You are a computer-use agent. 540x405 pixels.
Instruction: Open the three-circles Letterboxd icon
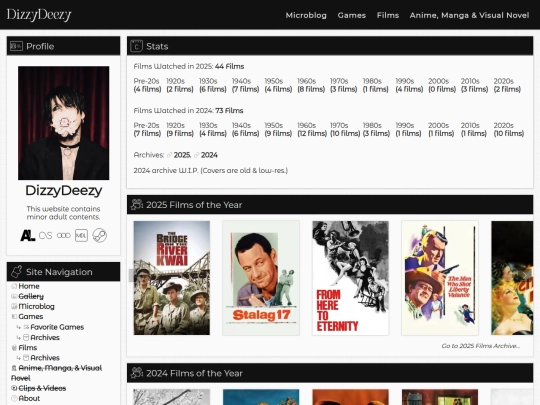point(63,236)
